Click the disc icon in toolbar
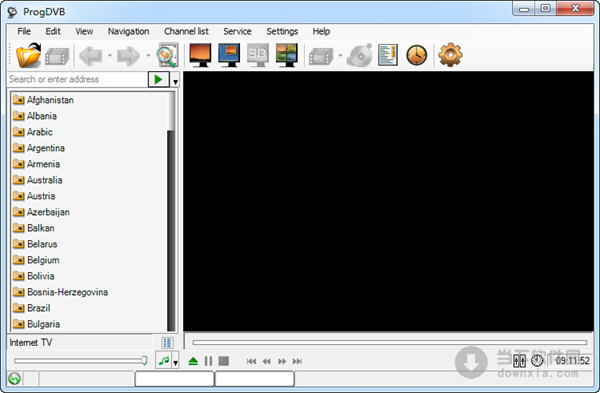600x393 pixels. [359, 55]
